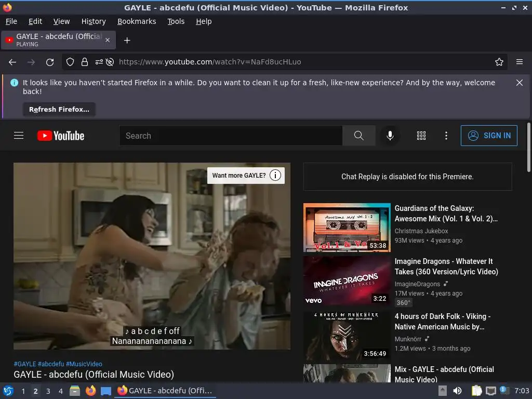Open the update notifier tray icon

click(x=504, y=390)
